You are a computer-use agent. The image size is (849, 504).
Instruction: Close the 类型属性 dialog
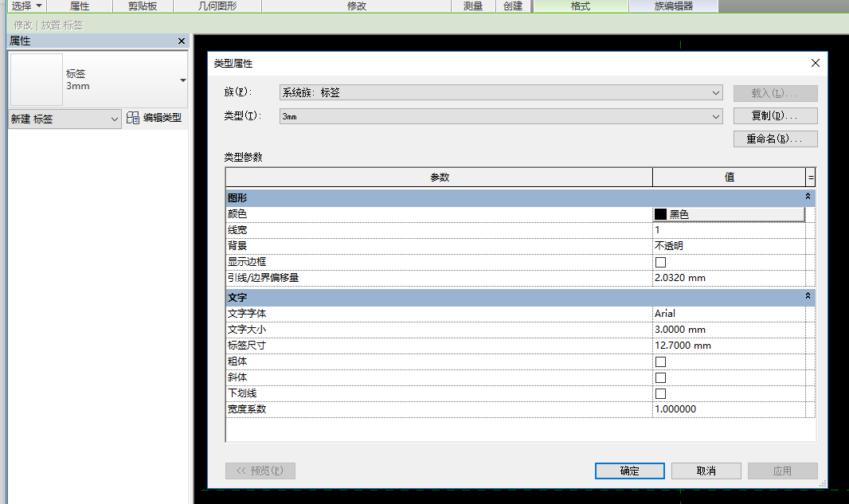[x=816, y=64]
